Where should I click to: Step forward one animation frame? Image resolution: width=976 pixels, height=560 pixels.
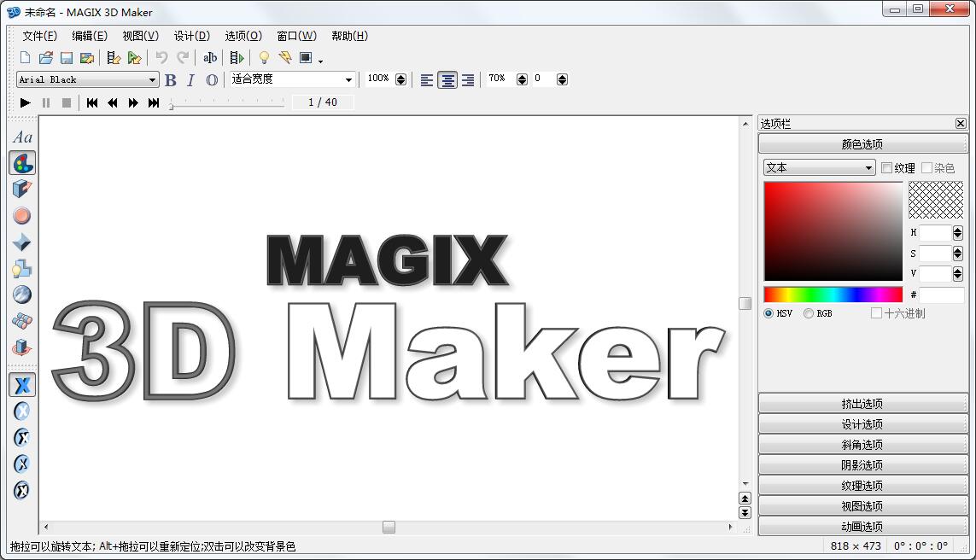tap(133, 102)
